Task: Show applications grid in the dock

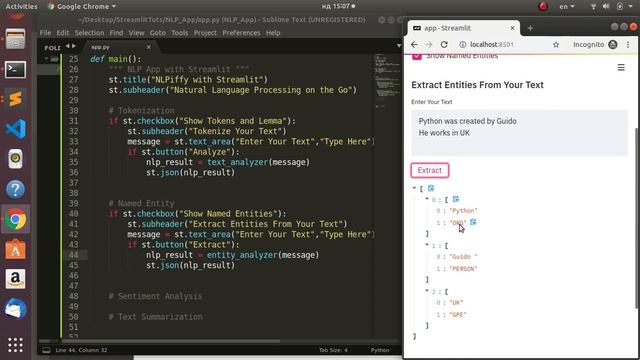Action: pyautogui.click(x=16, y=345)
